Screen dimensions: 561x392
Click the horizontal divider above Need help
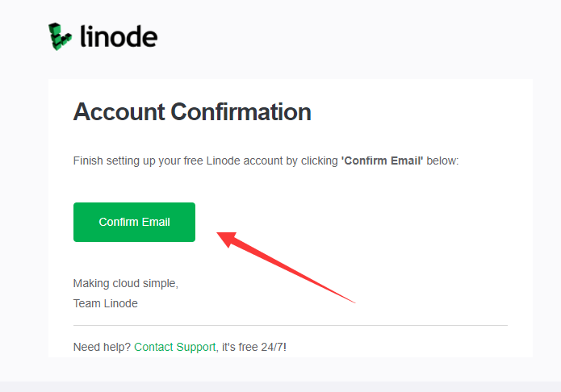click(291, 326)
